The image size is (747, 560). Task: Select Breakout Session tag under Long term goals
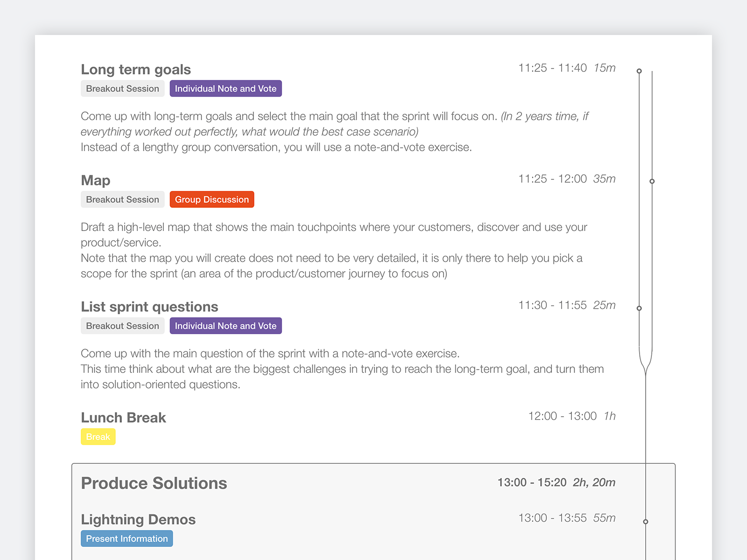tap(122, 89)
